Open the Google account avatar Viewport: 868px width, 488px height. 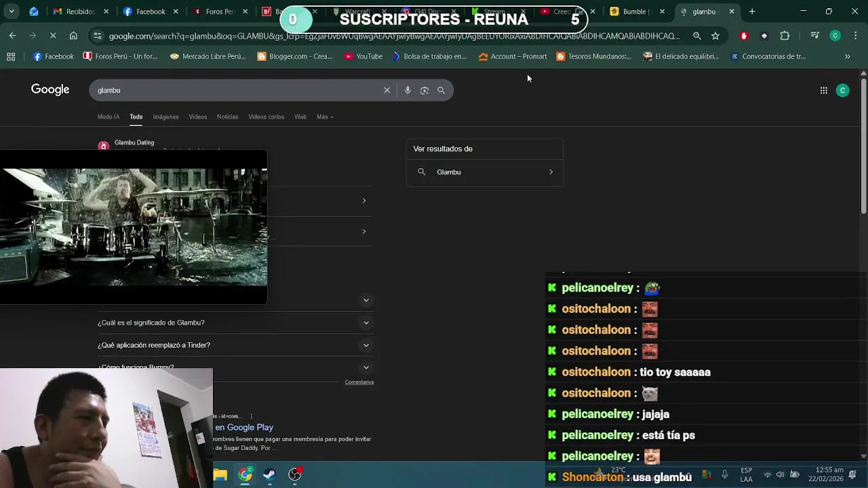[843, 90]
